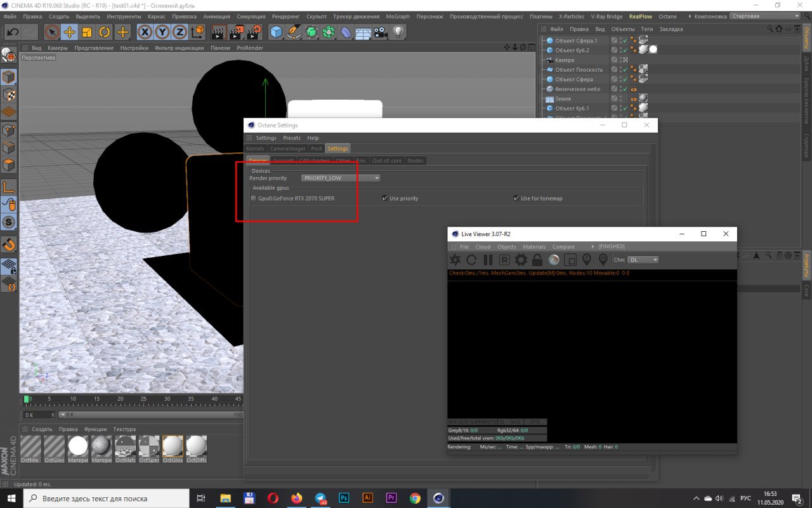Enable Gpu0 GeForce RTX 2070 SUPER checkbox
Viewport: 812px width, 508px height.
coord(254,199)
